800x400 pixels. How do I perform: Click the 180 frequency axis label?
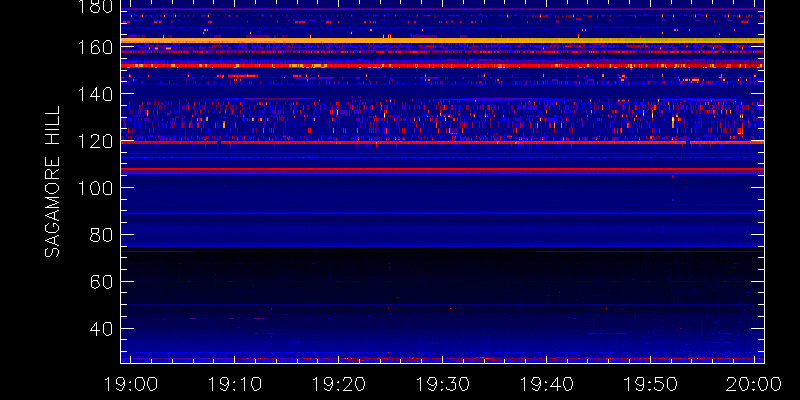pyautogui.click(x=96, y=6)
